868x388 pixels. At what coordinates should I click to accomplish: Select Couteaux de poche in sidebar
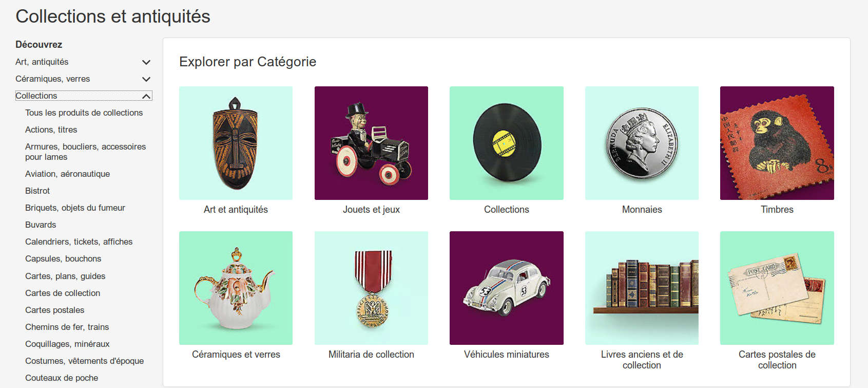pyautogui.click(x=62, y=378)
